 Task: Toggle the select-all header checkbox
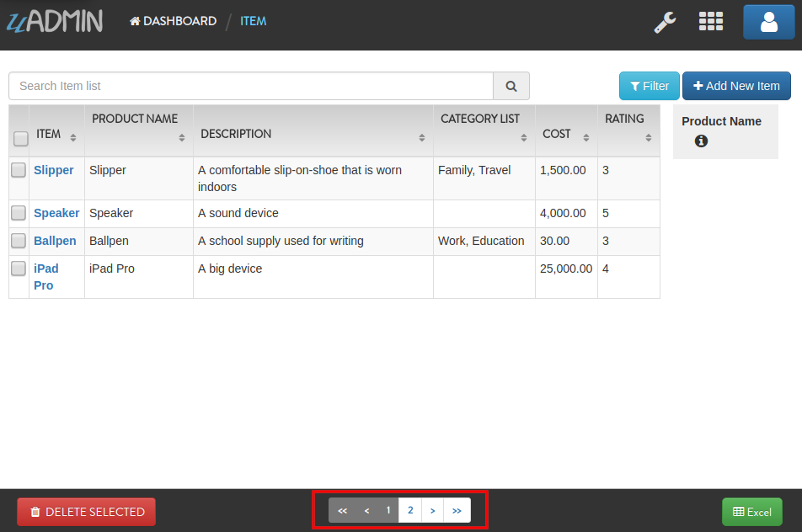click(x=20, y=139)
